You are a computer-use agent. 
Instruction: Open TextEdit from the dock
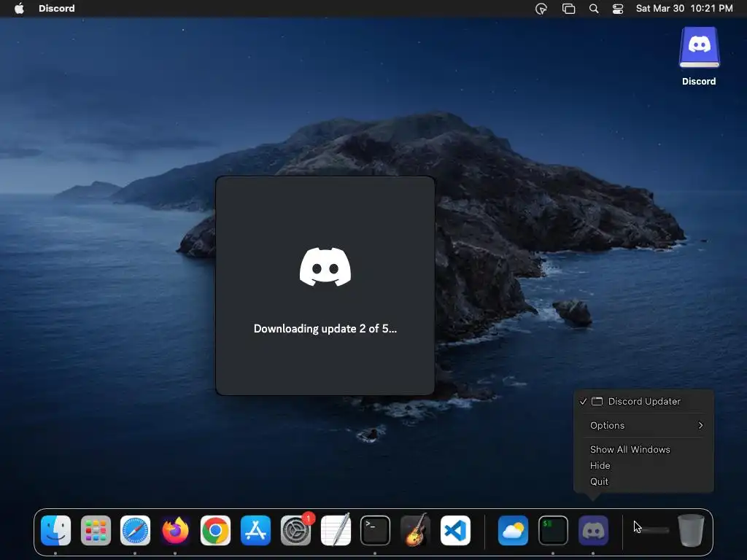(336, 531)
